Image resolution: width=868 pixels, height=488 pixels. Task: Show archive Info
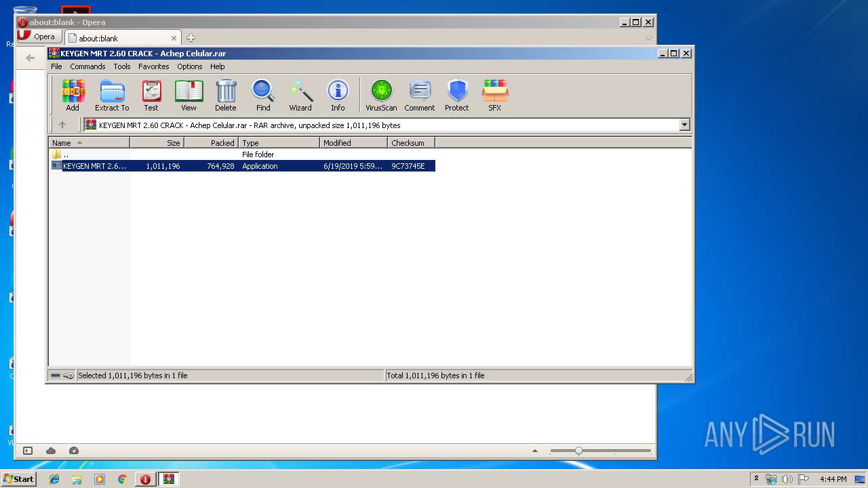[338, 95]
